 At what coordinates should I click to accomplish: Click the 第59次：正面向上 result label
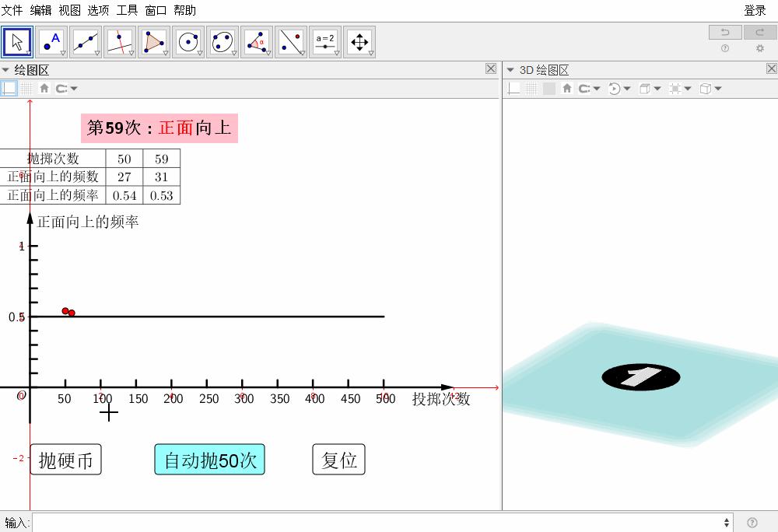click(x=159, y=128)
